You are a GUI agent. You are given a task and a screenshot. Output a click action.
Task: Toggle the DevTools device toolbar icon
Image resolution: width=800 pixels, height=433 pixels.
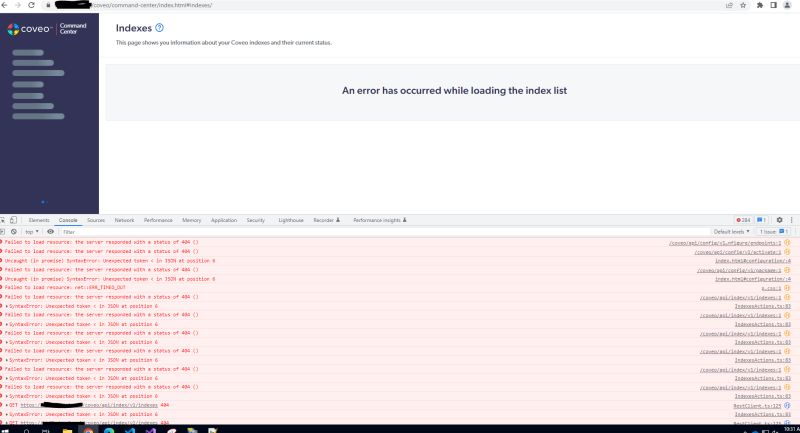[13, 220]
